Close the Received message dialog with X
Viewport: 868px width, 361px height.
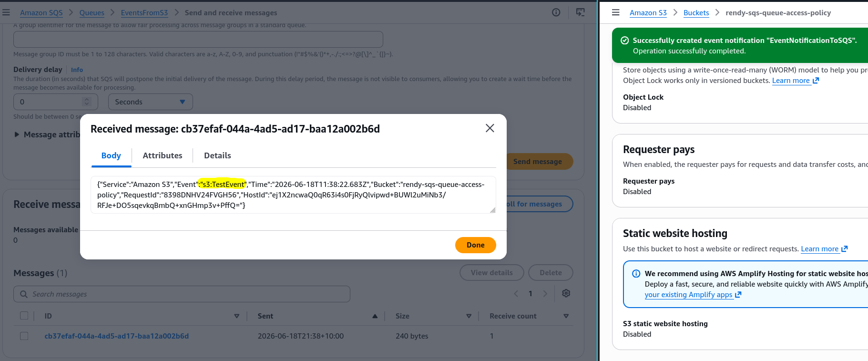coord(490,128)
